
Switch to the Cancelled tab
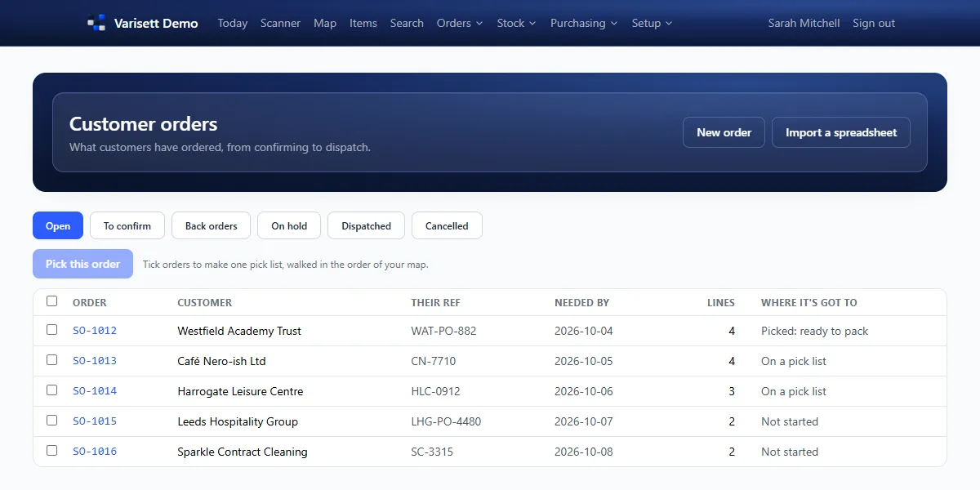[447, 225]
